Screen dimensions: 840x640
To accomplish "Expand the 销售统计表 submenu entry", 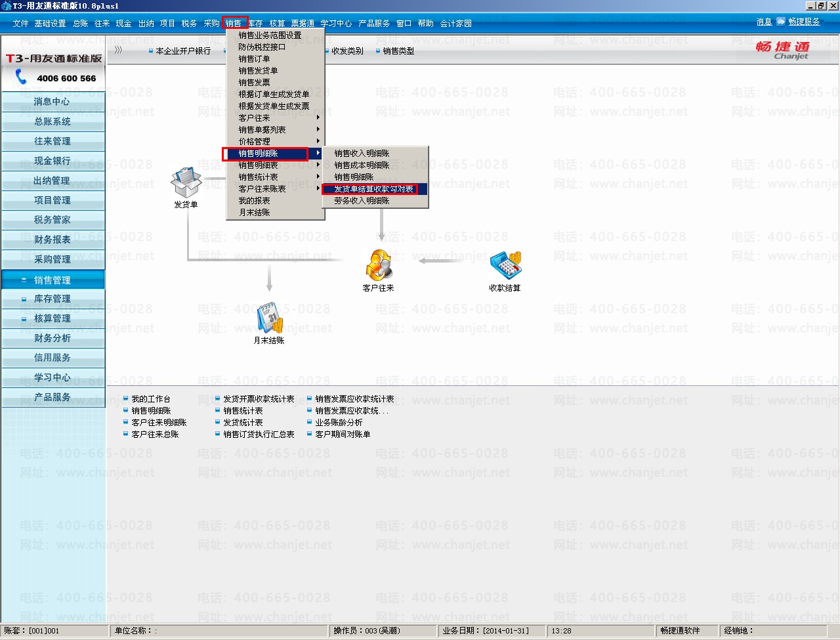I will pos(274,177).
